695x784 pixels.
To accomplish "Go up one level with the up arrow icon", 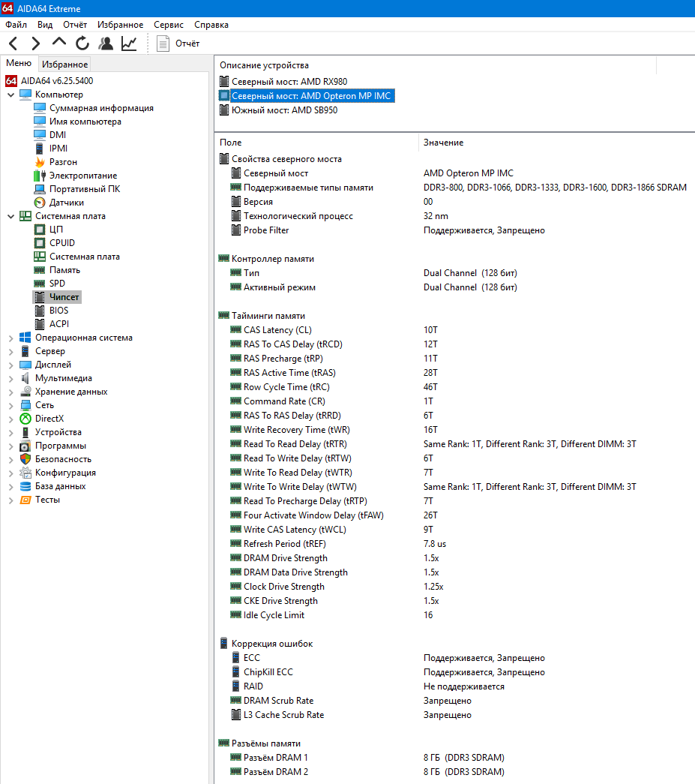I will (59, 43).
